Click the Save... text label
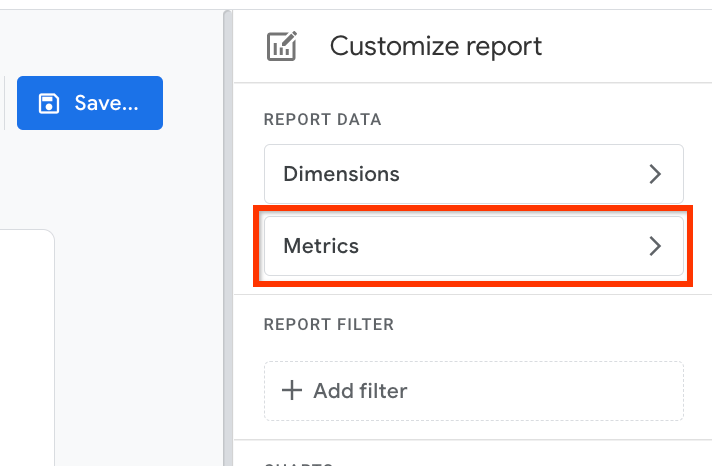712x466 pixels. 106,103
